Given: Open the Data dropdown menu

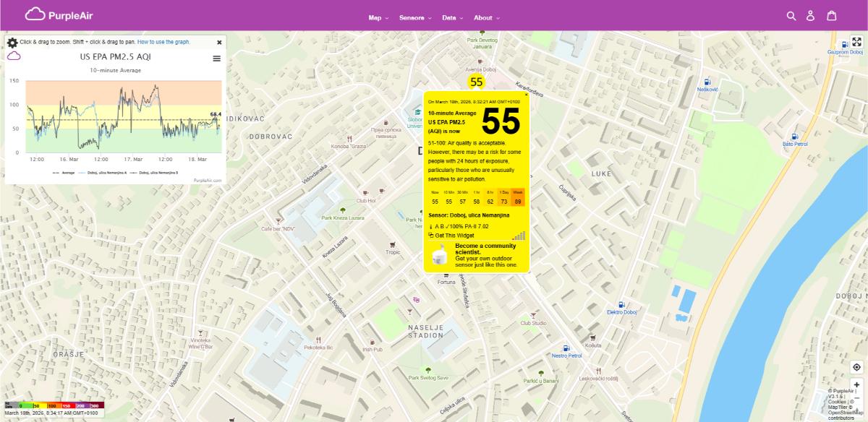Looking at the screenshot, I should point(450,17).
